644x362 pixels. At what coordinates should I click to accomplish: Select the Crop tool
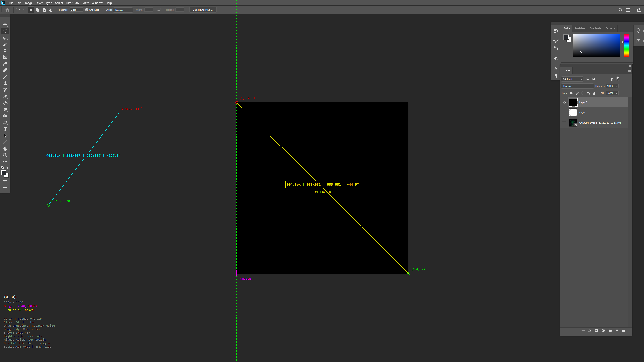(5, 51)
